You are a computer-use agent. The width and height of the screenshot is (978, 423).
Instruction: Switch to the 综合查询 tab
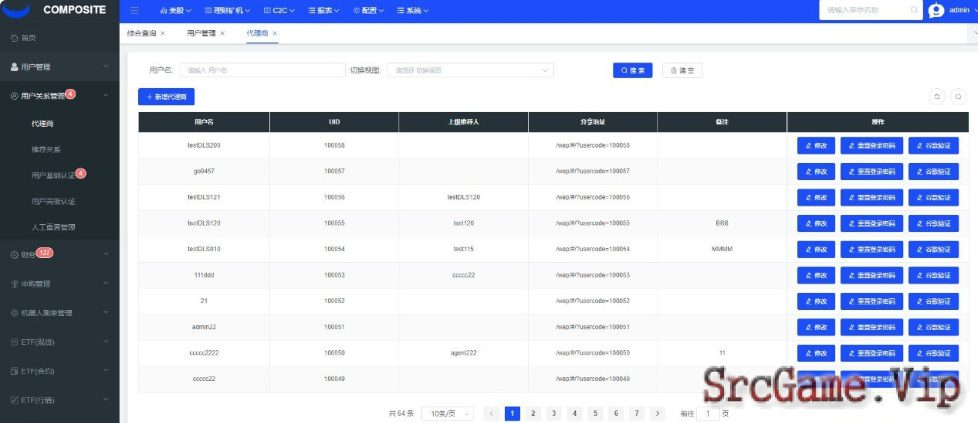(141, 33)
